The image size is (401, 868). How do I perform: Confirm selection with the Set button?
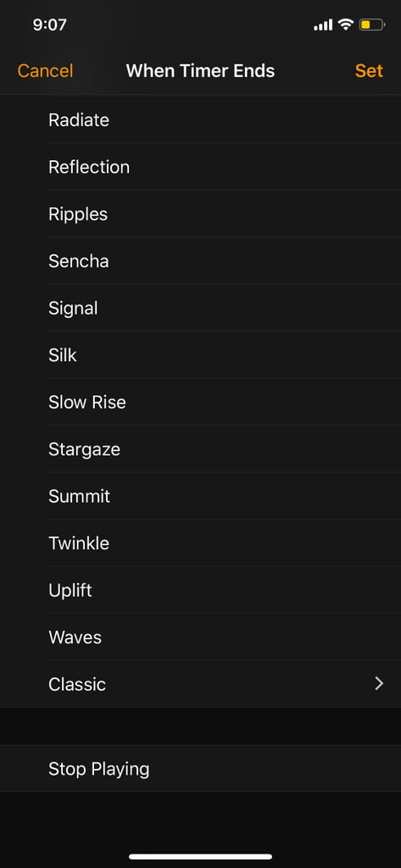(x=369, y=71)
